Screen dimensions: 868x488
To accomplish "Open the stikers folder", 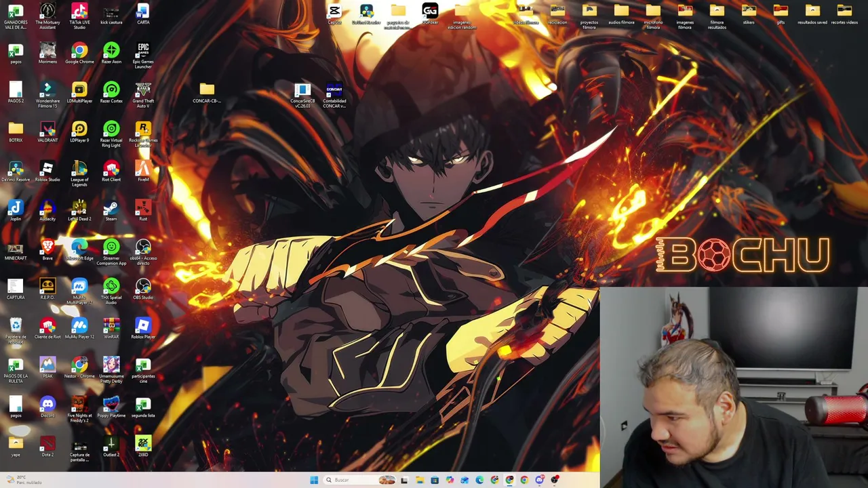I will [x=749, y=14].
